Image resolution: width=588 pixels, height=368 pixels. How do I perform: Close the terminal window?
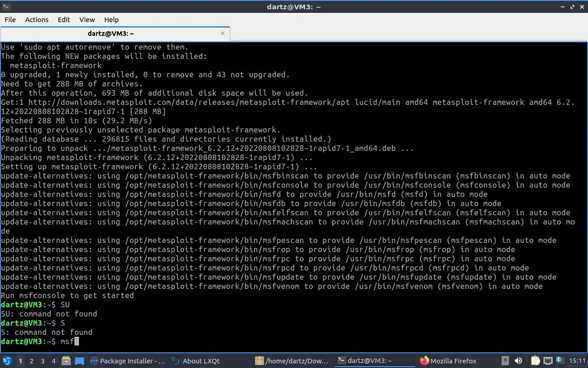pos(582,6)
